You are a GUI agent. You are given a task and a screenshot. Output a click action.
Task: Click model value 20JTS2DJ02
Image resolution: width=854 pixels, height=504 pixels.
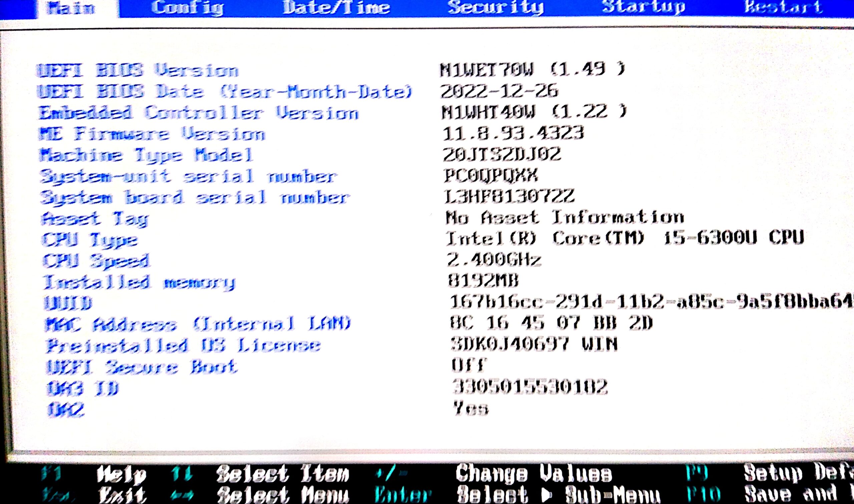click(502, 154)
